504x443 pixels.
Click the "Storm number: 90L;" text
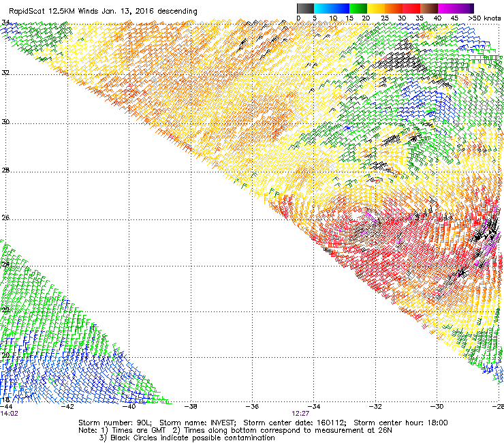115,423
